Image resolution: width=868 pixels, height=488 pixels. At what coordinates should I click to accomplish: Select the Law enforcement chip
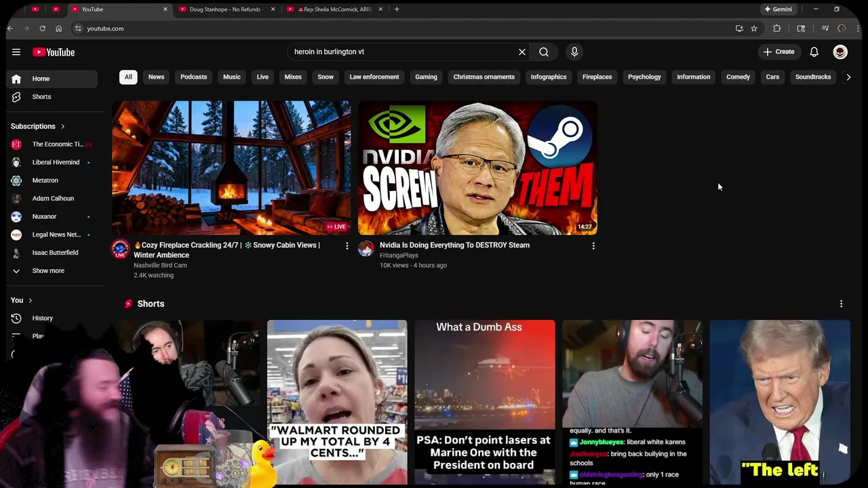coord(374,77)
